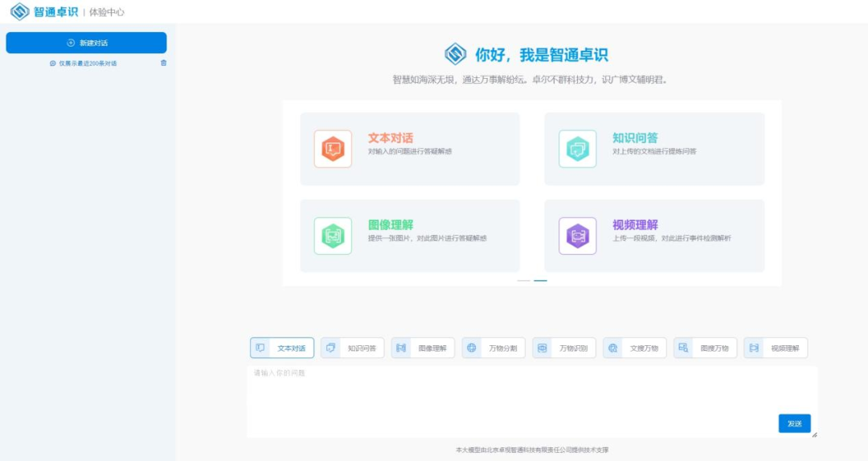This screenshot has width=868, height=461.
Task: Click the 文本对话 tab's chat icon
Action: tap(260, 348)
